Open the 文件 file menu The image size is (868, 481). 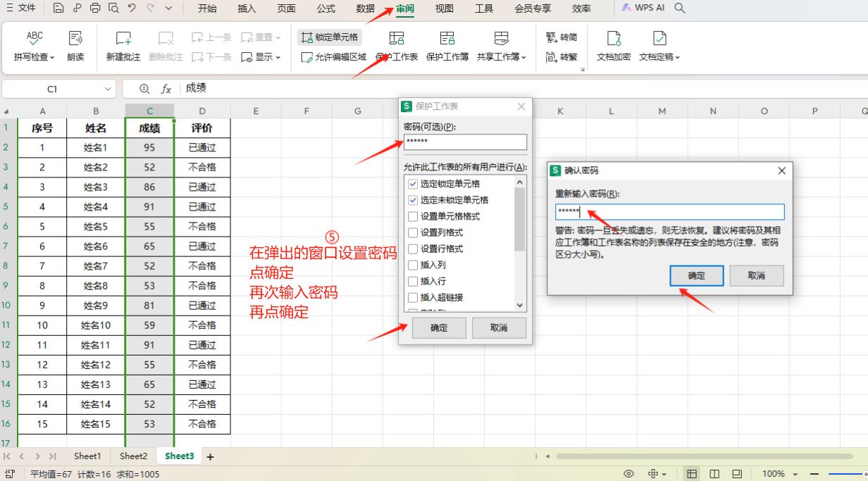[21, 8]
